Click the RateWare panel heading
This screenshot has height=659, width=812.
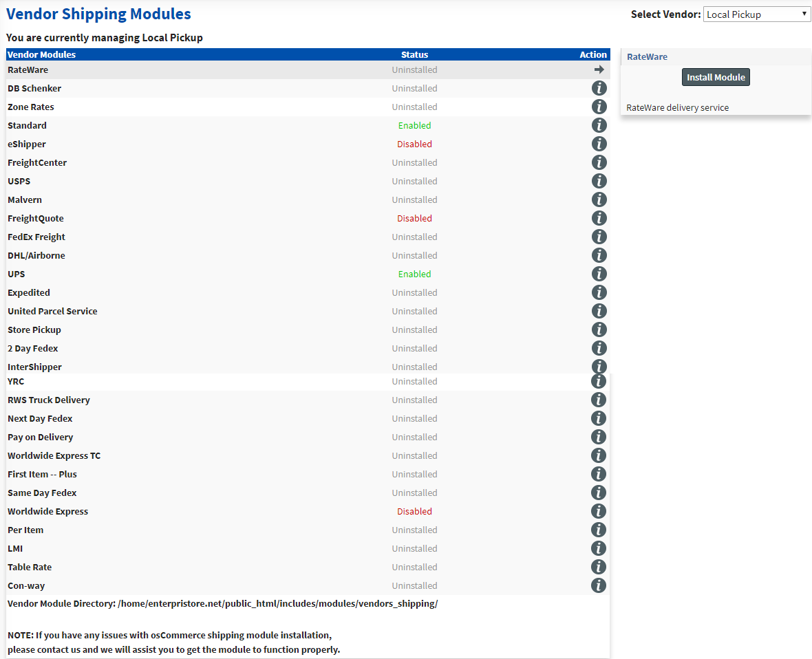pos(647,57)
